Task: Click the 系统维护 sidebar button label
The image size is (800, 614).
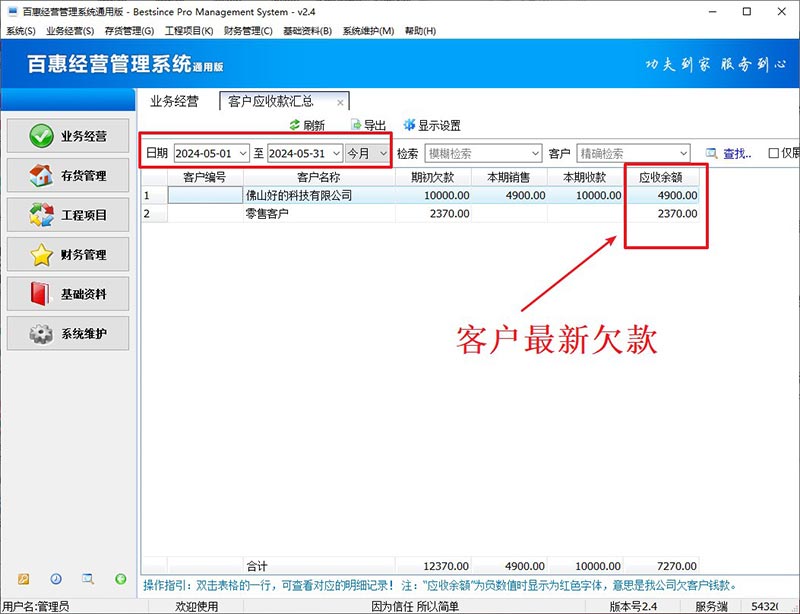Action: (x=84, y=333)
